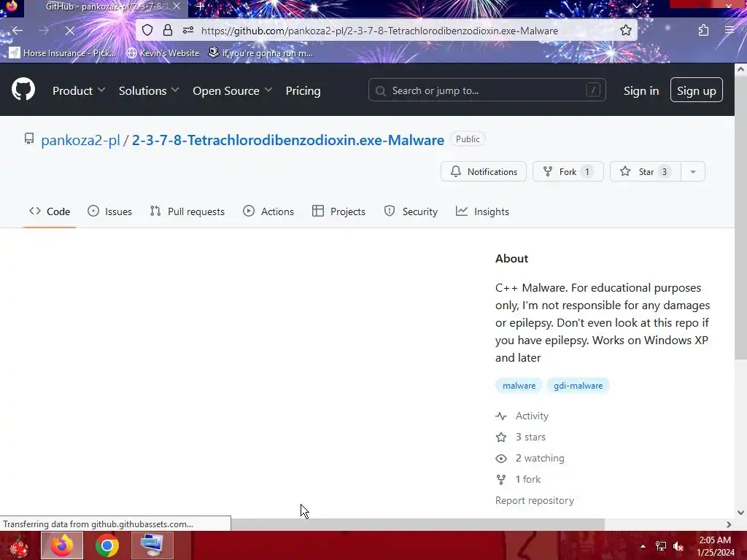Image resolution: width=747 pixels, height=560 pixels.
Task: Fork the repository with the Fork button
Action: coord(568,171)
